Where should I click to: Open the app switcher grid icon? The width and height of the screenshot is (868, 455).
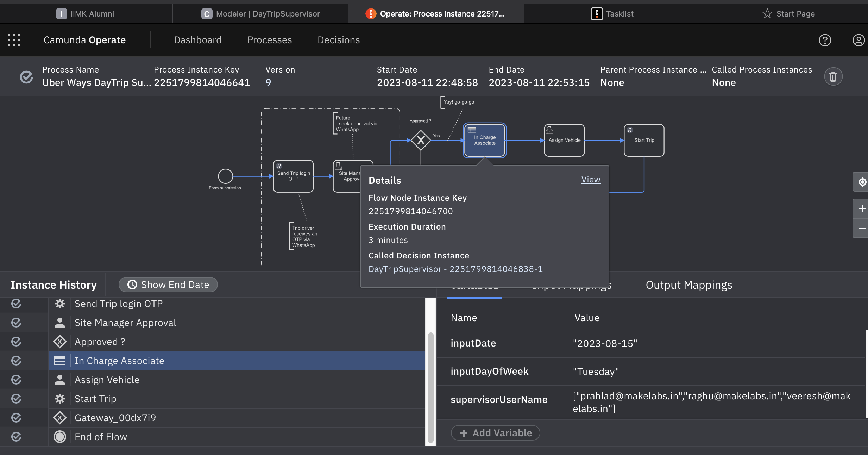pyautogui.click(x=14, y=40)
